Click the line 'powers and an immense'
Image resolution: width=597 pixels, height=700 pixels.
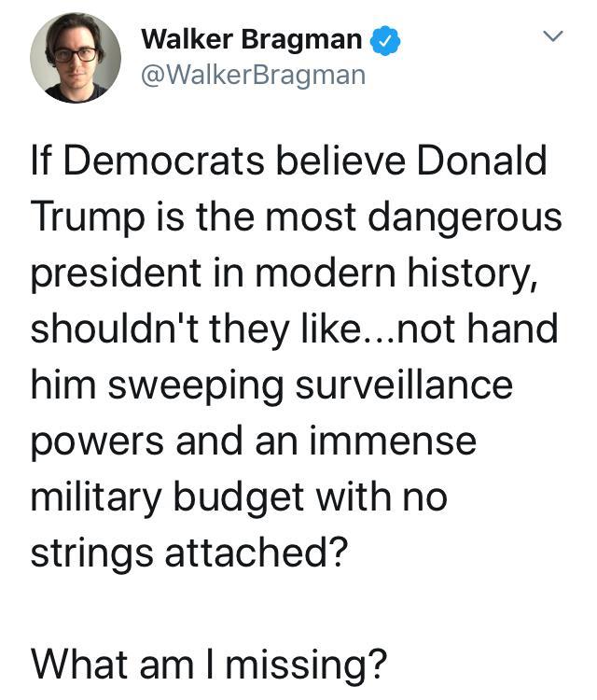pyautogui.click(x=253, y=440)
